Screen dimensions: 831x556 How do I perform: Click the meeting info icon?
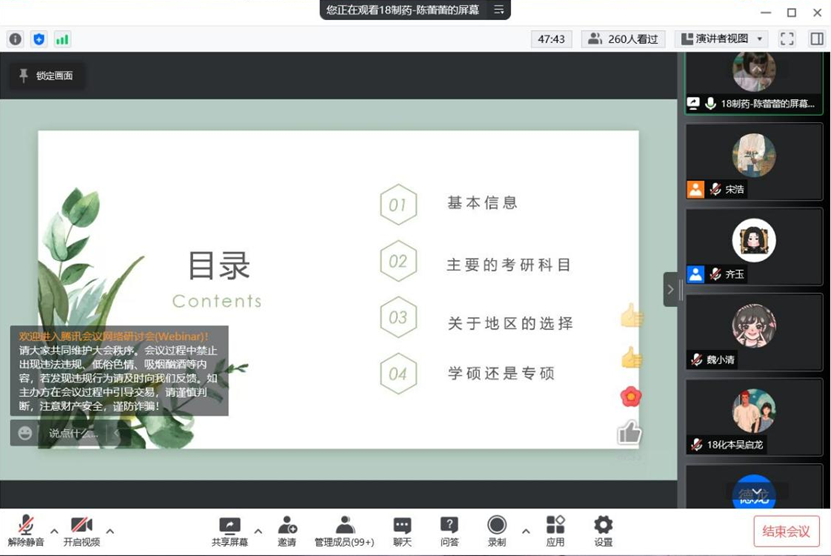pyautogui.click(x=15, y=39)
